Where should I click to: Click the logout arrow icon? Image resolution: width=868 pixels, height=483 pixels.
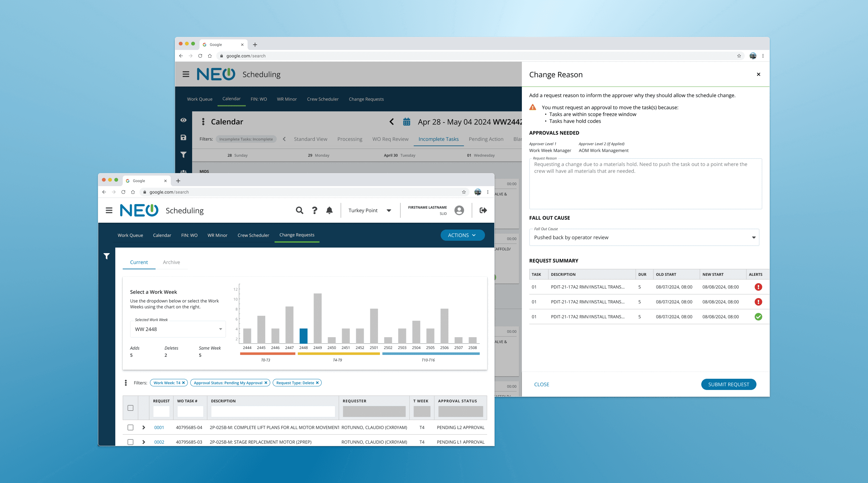pyautogui.click(x=483, y=210)
